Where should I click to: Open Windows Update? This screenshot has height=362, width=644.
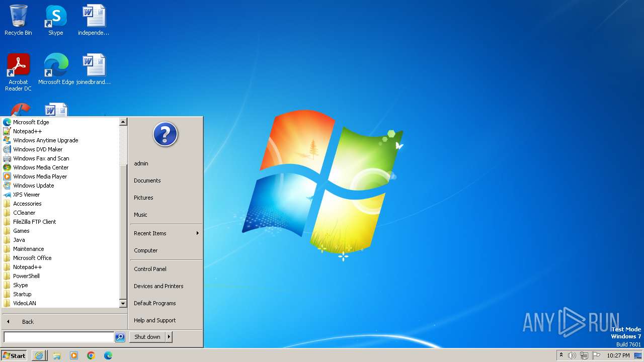click(60, 186)
